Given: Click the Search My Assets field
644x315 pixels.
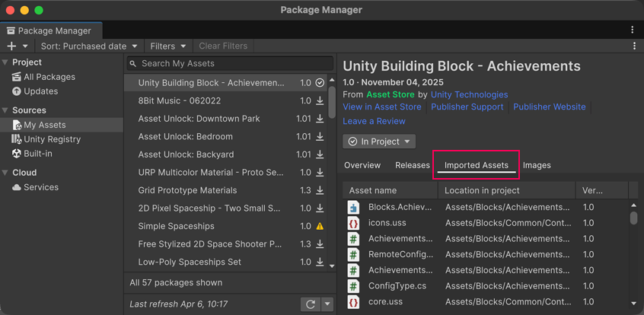Looking at the screenshot, I should pyautogui.click(x=230, y=64).
